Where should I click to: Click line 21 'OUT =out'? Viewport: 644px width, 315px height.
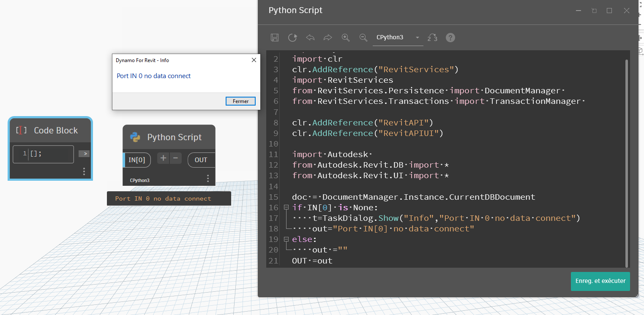[x=312, y=261]
